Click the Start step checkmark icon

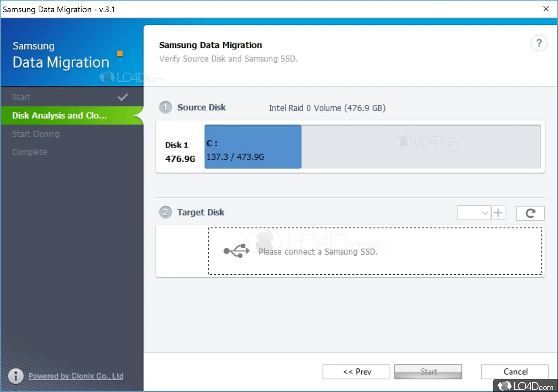point(123,97)
